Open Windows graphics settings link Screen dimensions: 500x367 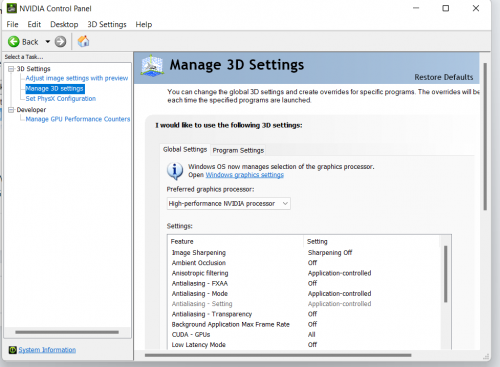coord(245,175)
